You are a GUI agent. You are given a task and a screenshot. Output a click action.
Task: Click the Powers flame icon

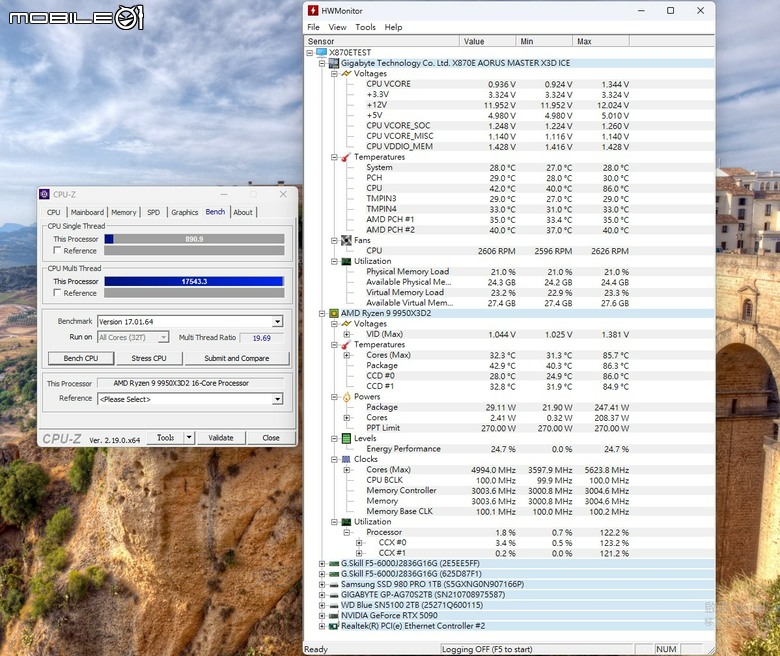click(x=346, y=397)
